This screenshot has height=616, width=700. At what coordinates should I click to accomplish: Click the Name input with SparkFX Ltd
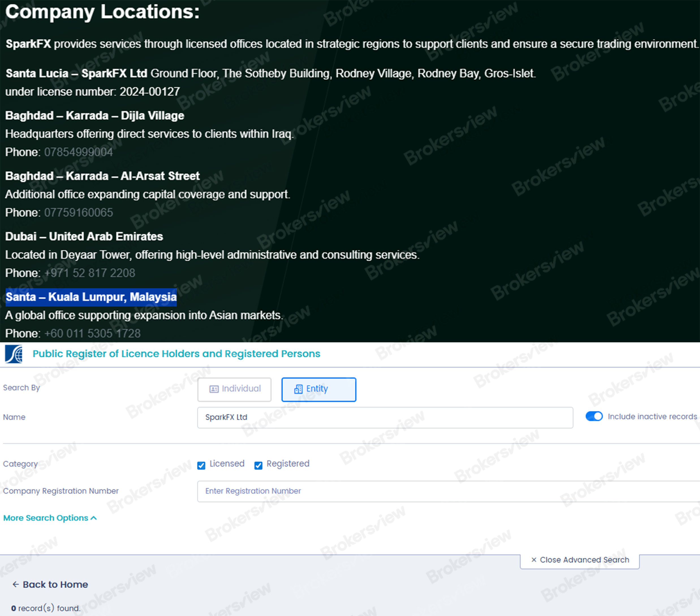click(x=385, y=418)
